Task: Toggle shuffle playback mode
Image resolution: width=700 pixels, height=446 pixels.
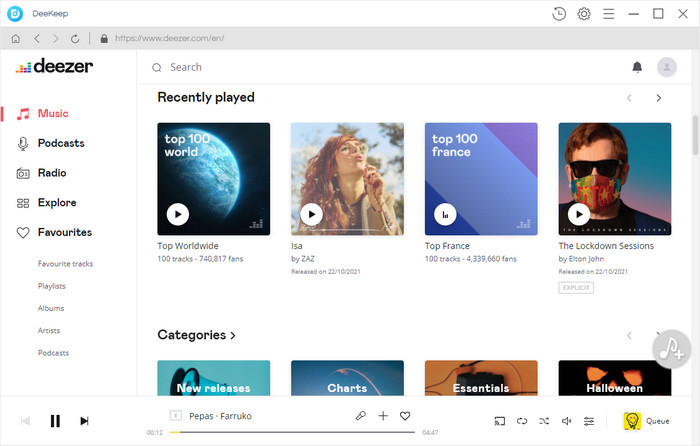Action: tap(544, 421)
